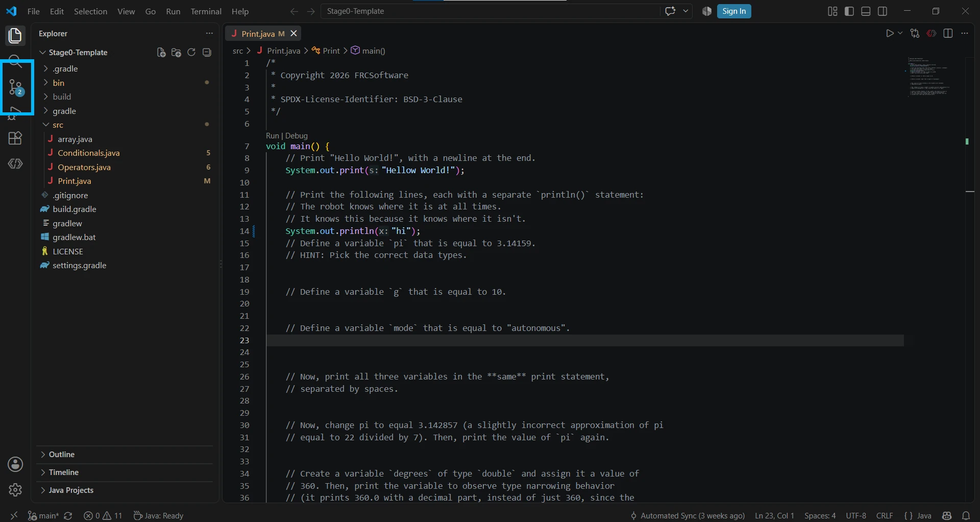Split the editor to the right
This screenshot has height=522, width=980.
pos(948,33)
